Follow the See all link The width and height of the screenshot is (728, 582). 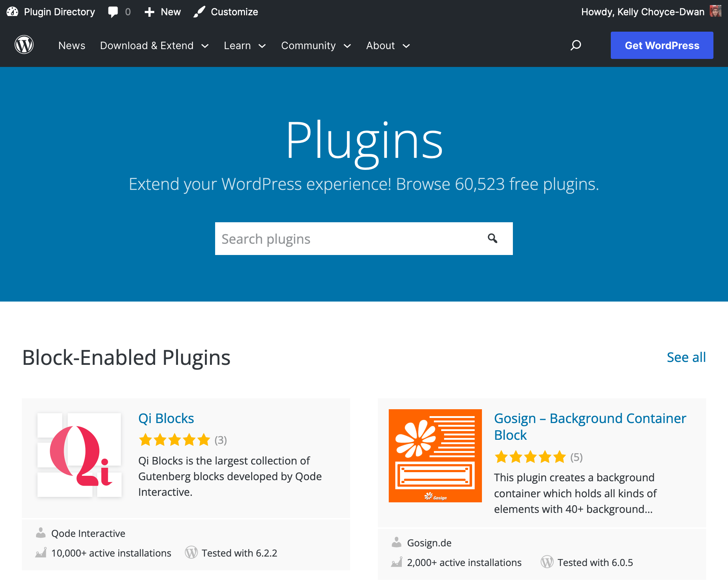click(x=686, y=357)
